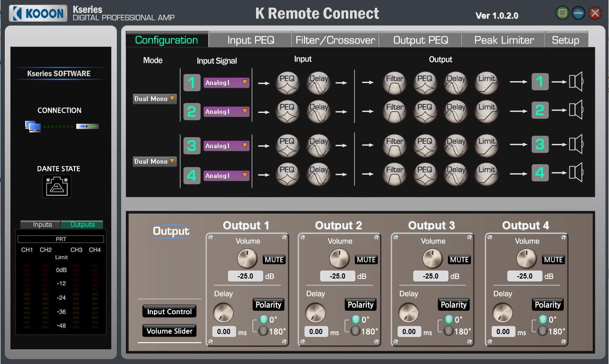The image size is (609, 364).
Task: Mute Output 1
Action: (x=274, y=260)
